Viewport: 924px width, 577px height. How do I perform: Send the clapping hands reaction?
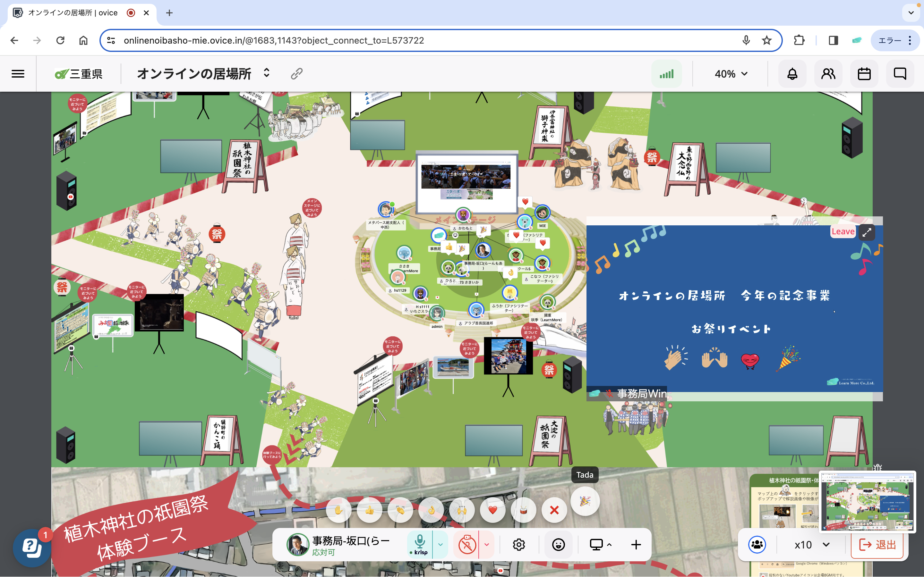tap(400, 510)
